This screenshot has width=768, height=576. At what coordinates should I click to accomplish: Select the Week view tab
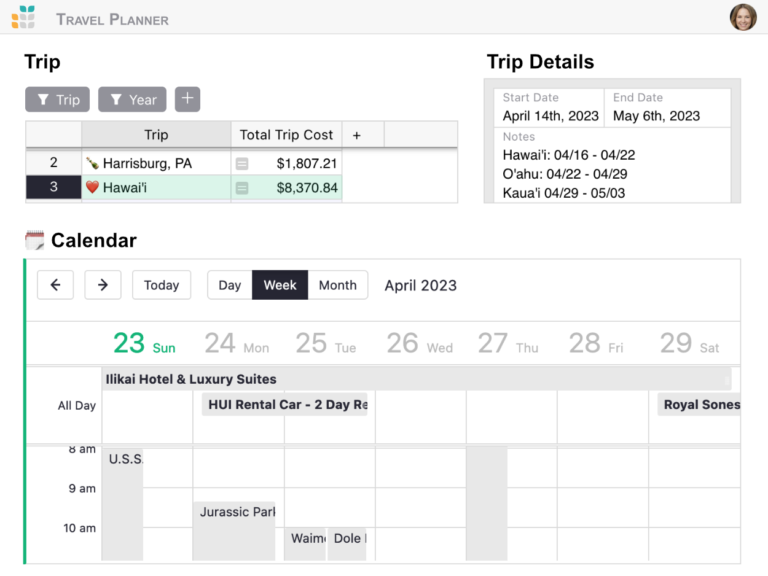coord(280,285)
